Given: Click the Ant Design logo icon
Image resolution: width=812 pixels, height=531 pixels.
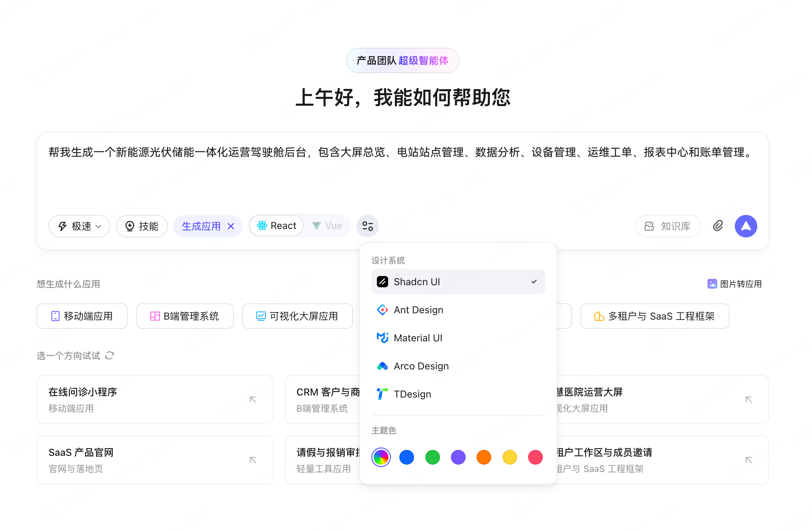Looking at the screenshot, I should (382, 310).
